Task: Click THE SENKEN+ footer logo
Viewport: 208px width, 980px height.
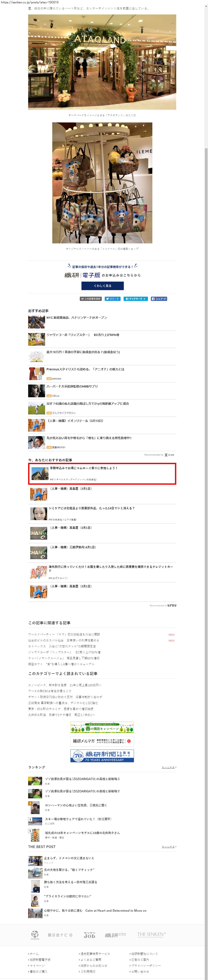Action: pyautogui.click(x=152, y=934)
